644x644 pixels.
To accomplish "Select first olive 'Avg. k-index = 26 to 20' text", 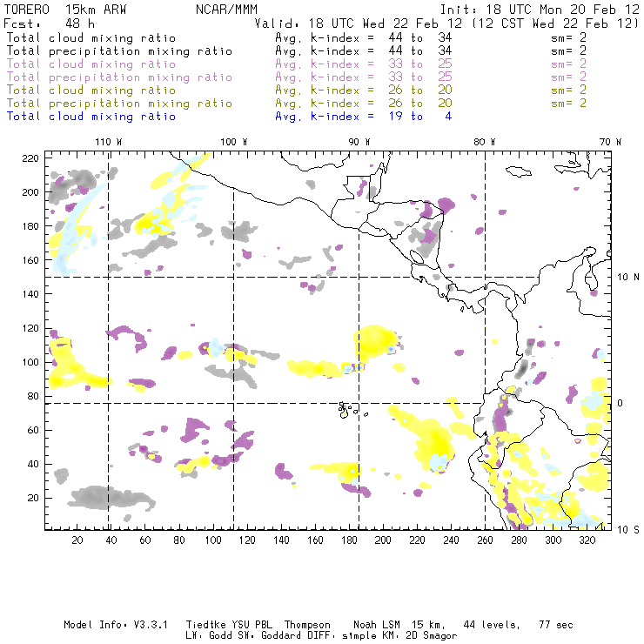I will coord(364,91).
